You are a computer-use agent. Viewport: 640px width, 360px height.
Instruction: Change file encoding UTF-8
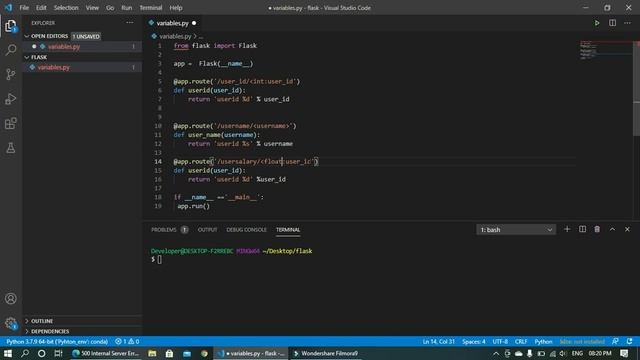[x=500, y=341]
